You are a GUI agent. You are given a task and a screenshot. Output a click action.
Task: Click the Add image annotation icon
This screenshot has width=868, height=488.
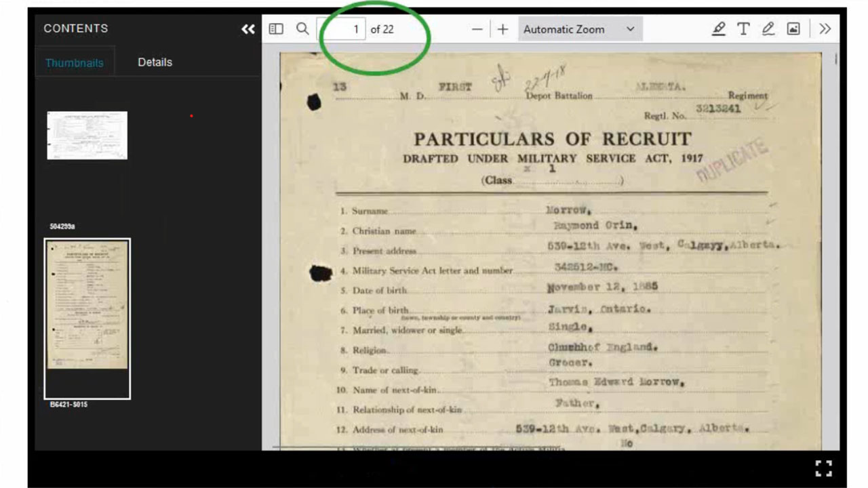pyautogui.click(x=793, y=28)
